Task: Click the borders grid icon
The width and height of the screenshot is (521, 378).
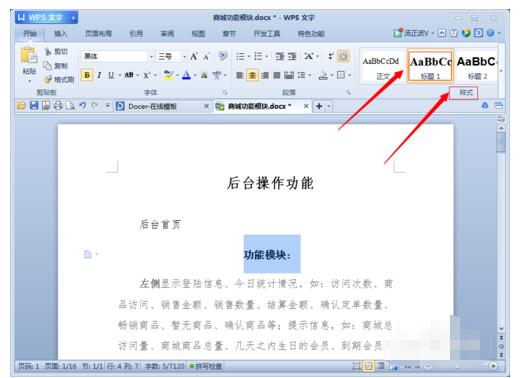Action: point(341,75)
